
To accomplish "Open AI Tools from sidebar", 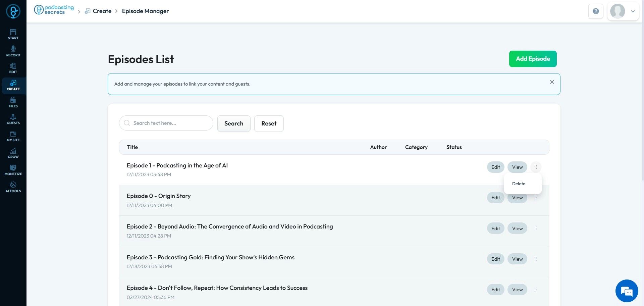I will pyautogui.click(x=13, y=187).
